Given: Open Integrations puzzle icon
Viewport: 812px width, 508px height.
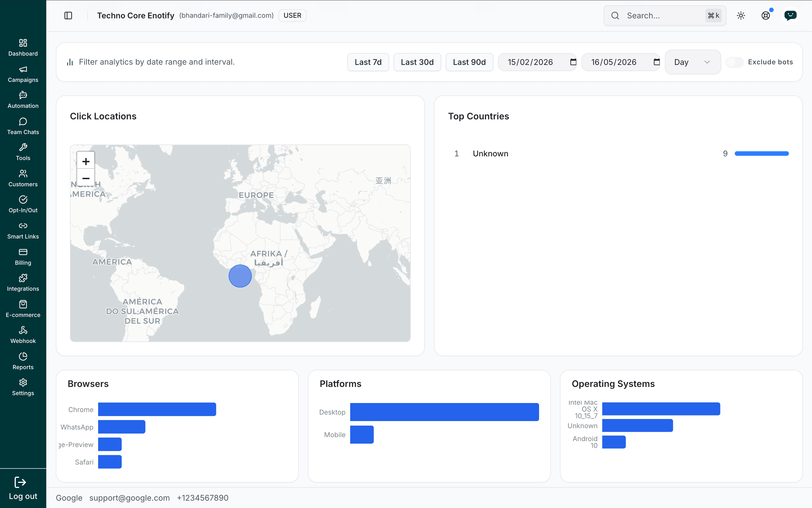Looking at the screenshot, I should (23, 278).
